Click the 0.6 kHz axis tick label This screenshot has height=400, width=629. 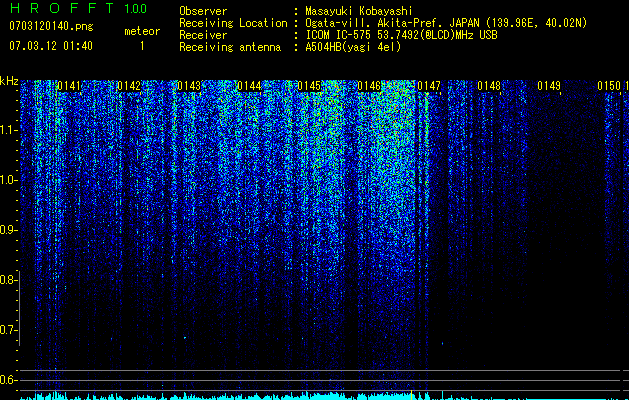coord(7,380)
